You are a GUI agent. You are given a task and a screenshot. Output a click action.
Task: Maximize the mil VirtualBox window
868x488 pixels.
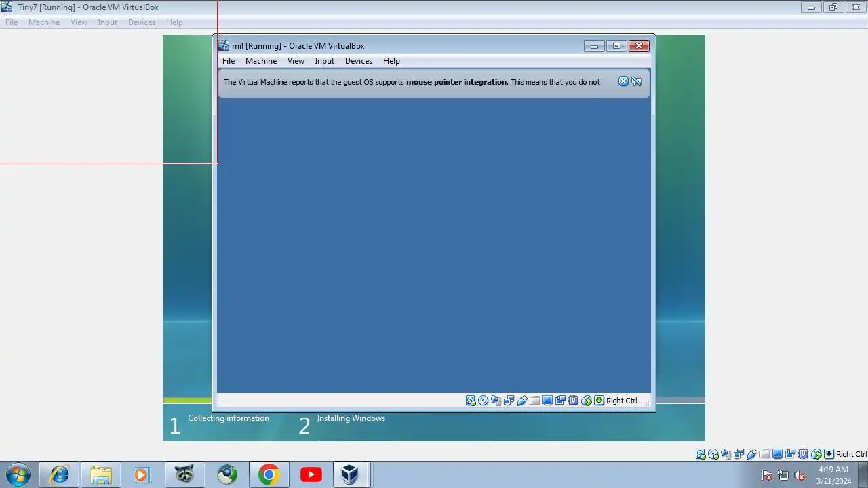click(616, 46)
